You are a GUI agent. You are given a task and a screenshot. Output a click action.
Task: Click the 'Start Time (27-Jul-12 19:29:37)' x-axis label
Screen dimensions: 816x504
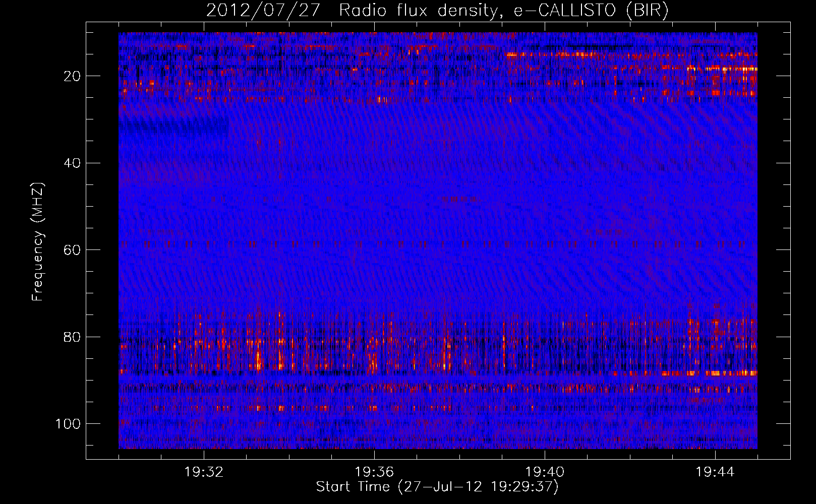[x=437, y=487]
